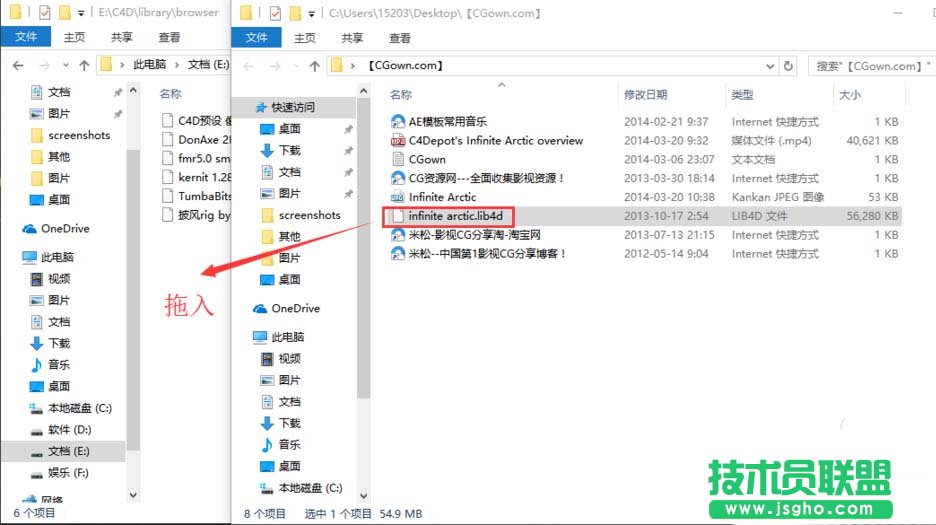
Task: Open C4Depot's Infinite Arctic overview video file
Action: pyautogui.click(x=495, y=141)
